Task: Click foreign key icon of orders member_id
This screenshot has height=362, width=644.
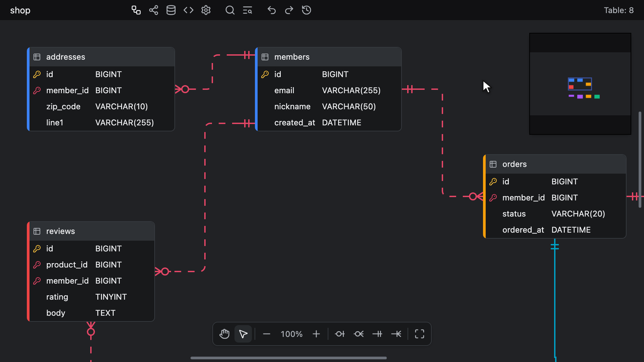Action: [x=493, y=198]
